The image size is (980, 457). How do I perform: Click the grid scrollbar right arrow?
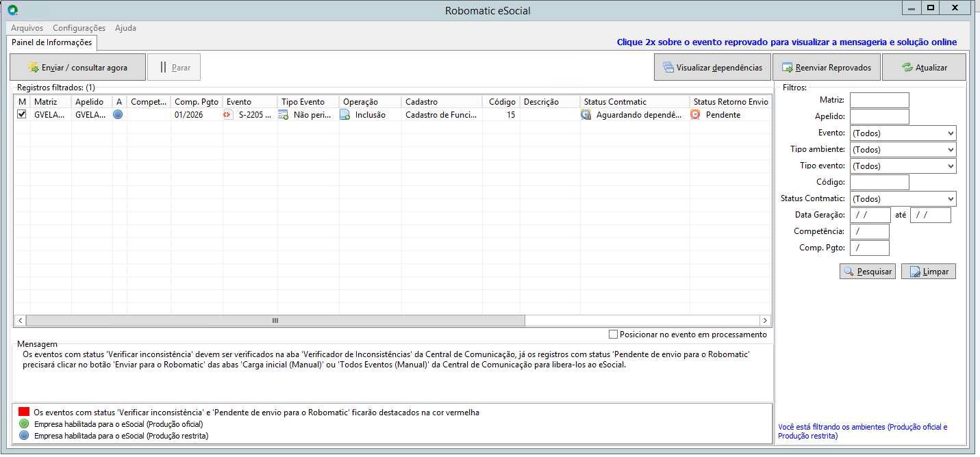(765, 320)
